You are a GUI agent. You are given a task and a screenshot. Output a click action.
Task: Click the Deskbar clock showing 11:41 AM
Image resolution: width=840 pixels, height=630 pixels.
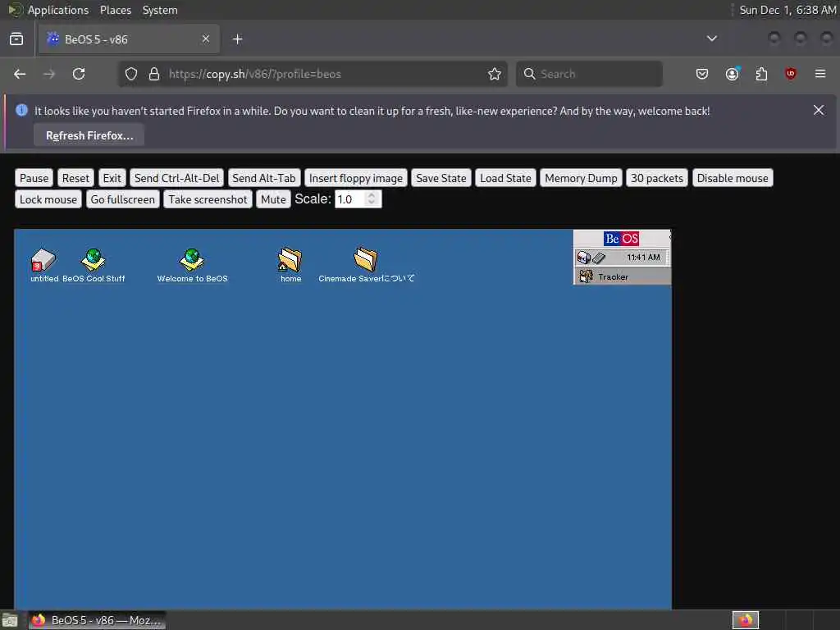[643, 258]
